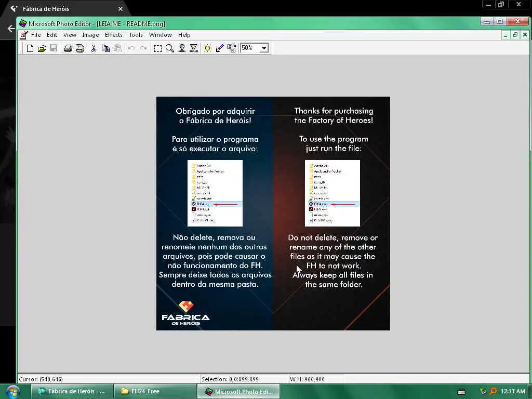
Task: Click the orange search tray icon
Action: [x=493, y=391]
